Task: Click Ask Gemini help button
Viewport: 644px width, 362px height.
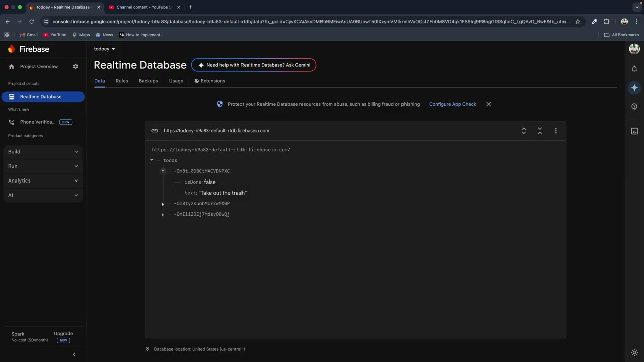Action: (x=254, y=65)
